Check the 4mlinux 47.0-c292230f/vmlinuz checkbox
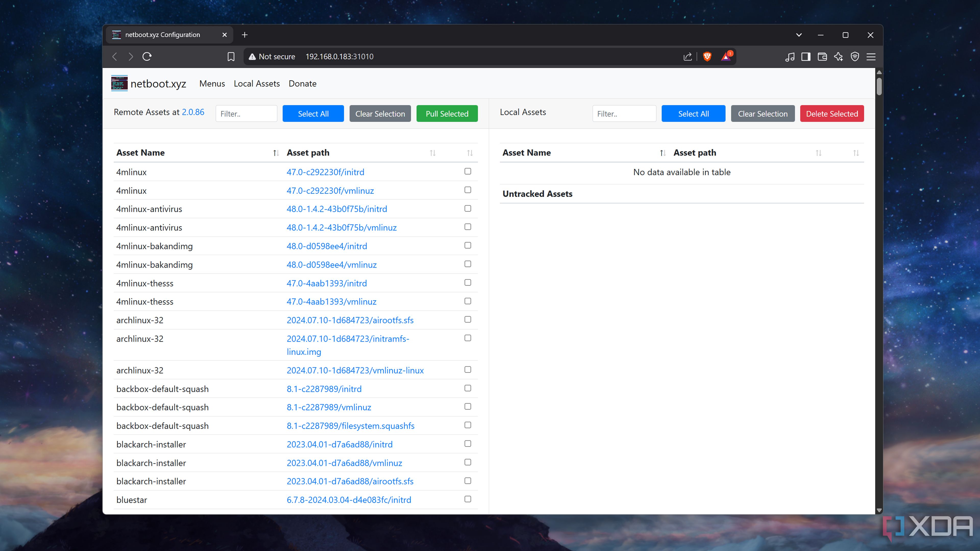This screenshot has height=551, width=980. [468, 190]
